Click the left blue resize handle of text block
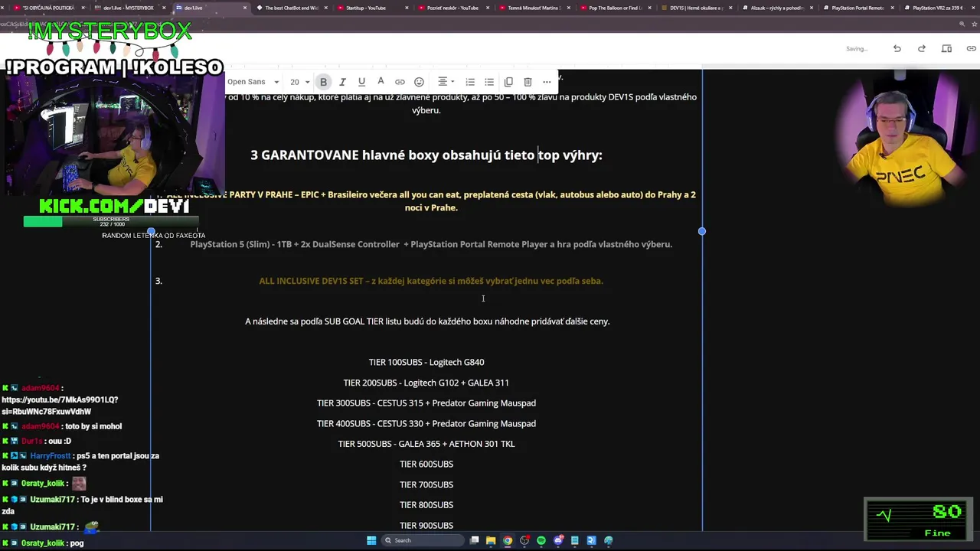The width and height of the screenshot is (980, 551). click(151, 231)
